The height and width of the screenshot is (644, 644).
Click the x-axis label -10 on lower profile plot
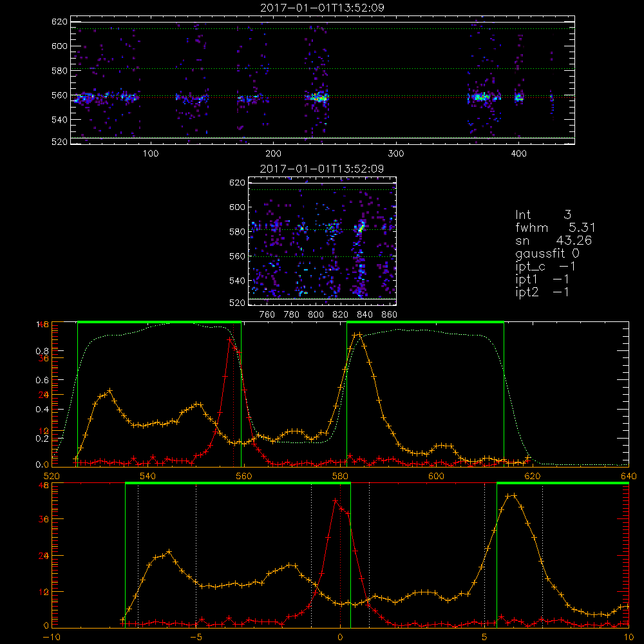[52, 637]
